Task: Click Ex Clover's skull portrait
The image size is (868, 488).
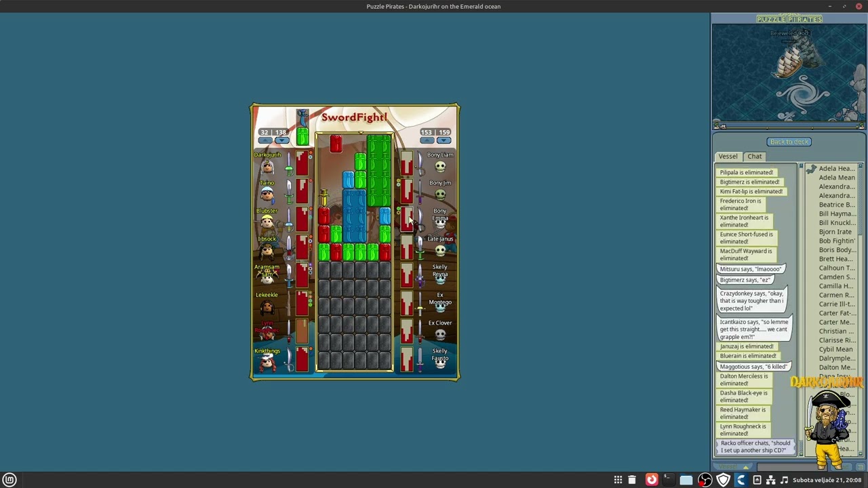Action: (440, 334)
